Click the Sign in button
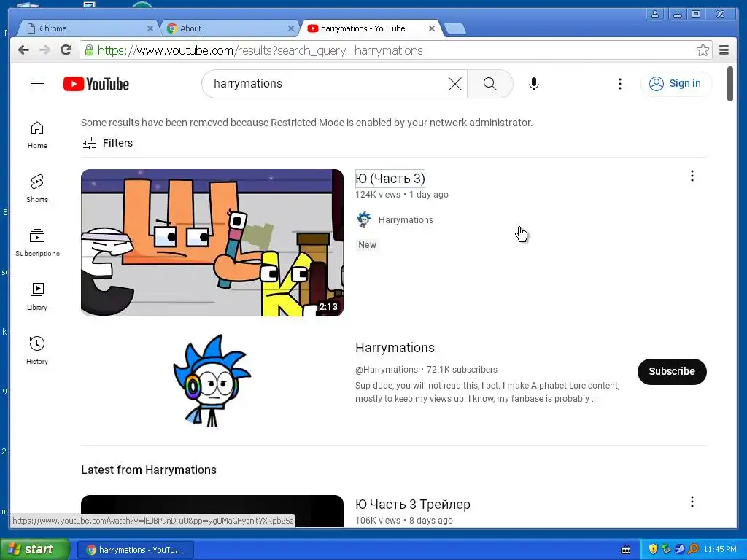Screen dimensions: 747x560 coord(676,84)
